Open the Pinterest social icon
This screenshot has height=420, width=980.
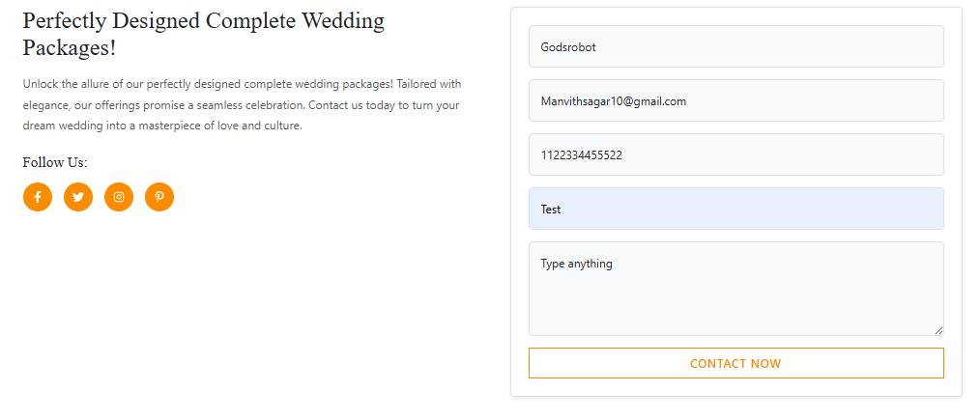tap(159, 197)
